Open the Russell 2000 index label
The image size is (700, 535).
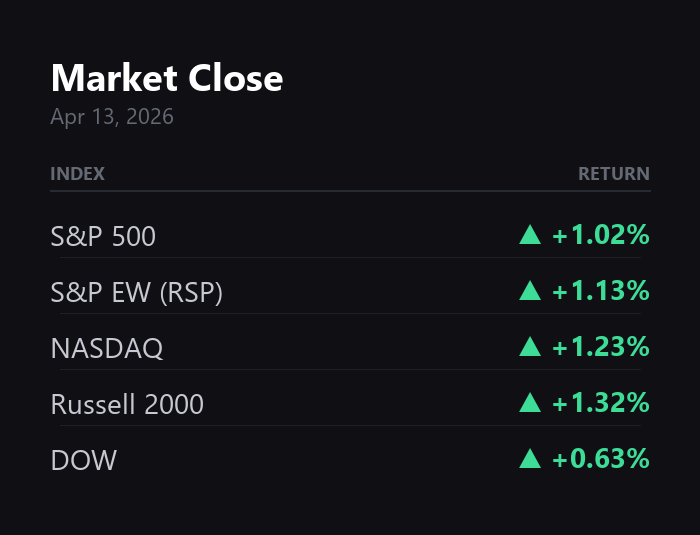pos(127,404)
